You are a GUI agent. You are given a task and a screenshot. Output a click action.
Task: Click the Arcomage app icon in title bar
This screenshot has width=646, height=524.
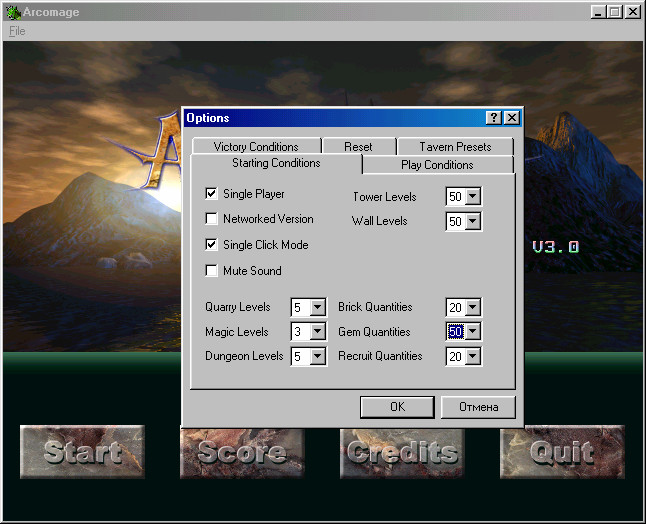pos(13,12)
